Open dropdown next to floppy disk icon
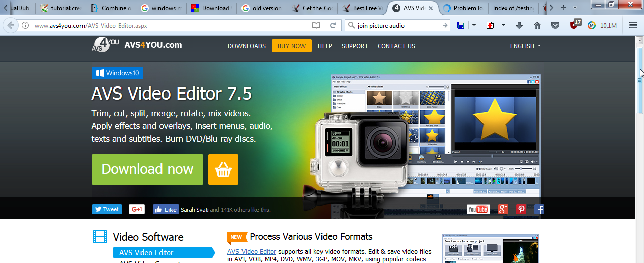The width and height of the screenshot is (644, 263). click(x=474, y=25)
